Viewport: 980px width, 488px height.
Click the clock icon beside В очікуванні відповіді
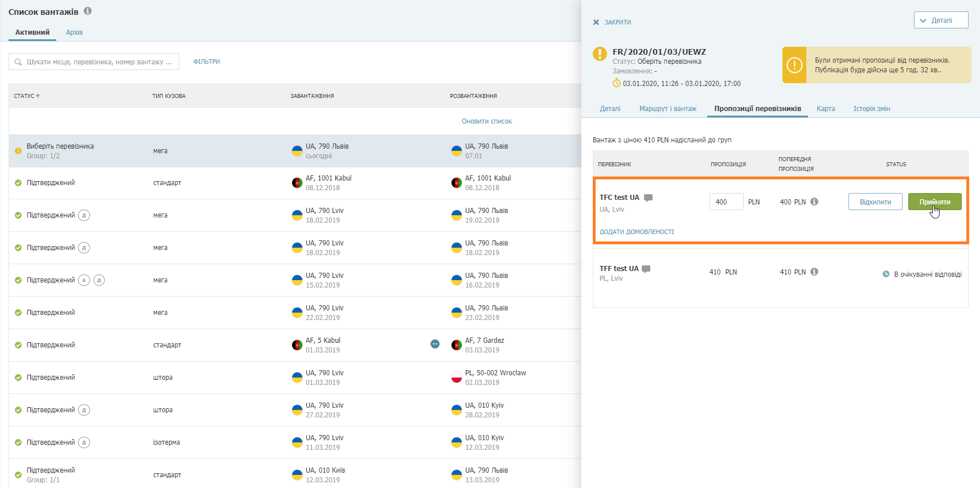coord(886,274)
